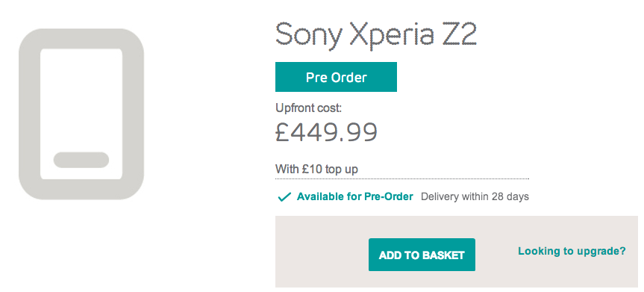Click empty grey basket panel left of button
Viewport: 644px width, 292px height.
[322, 252]
